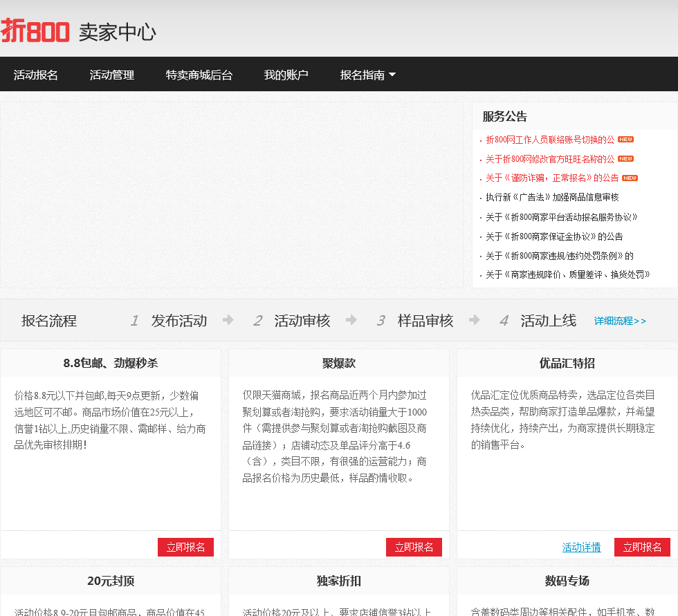Open the 详细流程>> link
Image resolution: width=678 pixels, height=616 pixels.
click(620, 321)
